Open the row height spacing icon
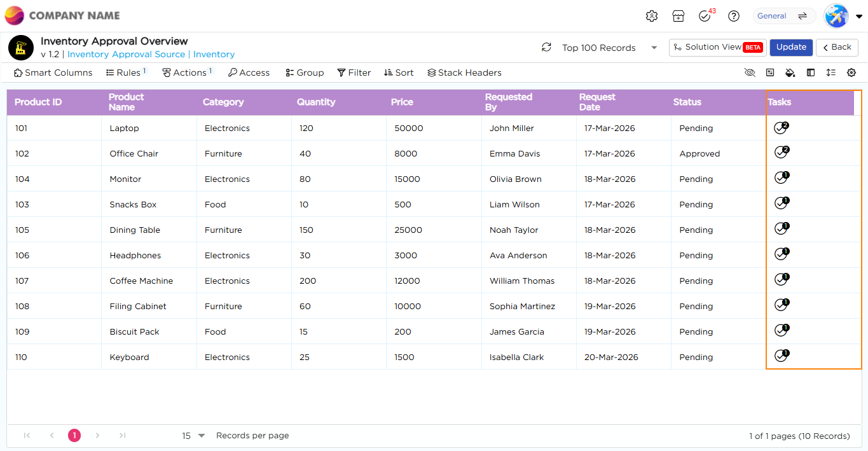The image size is (868, 451). [830, 73]
